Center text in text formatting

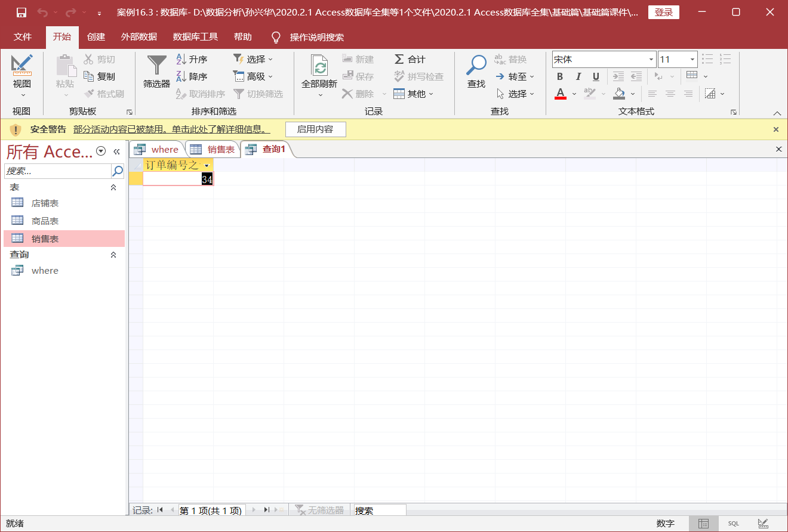pyautogui.click(x=670, y=94)
